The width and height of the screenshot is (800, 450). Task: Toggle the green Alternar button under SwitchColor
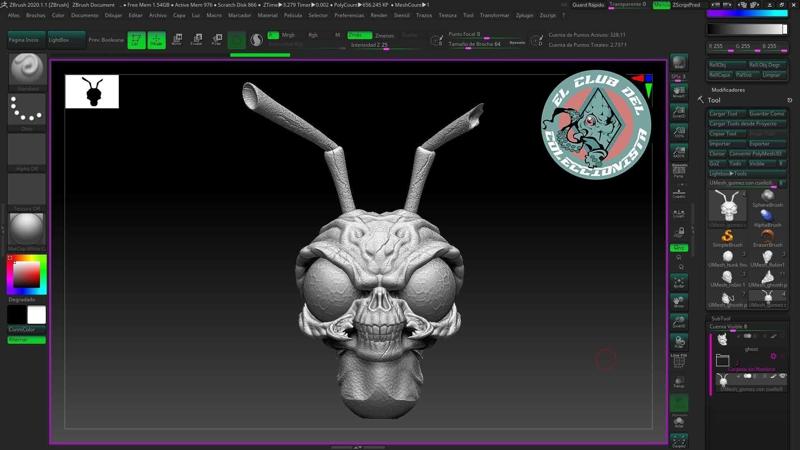[x=27, y=340]
